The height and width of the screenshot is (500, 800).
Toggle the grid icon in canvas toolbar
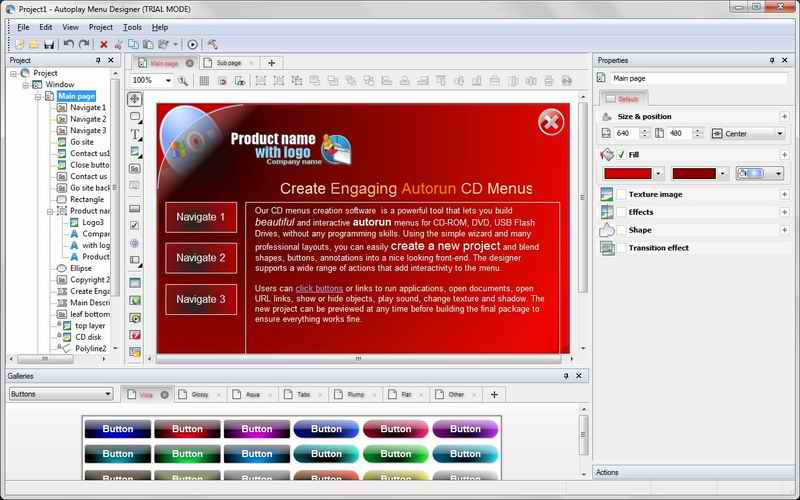point(204,80)
